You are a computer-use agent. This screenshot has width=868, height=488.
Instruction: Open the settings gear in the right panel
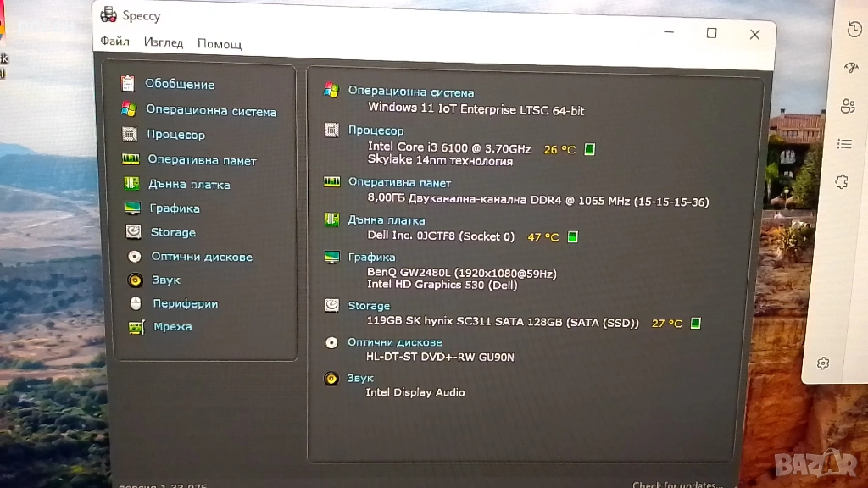[822, 363]
